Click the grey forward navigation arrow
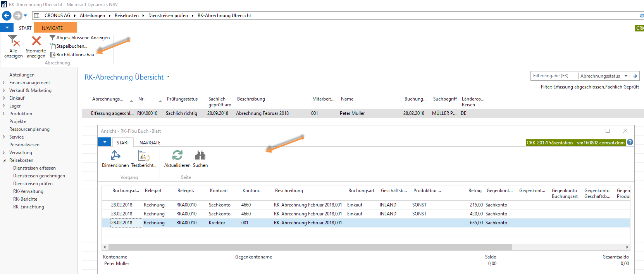Image resolution: width=644 pixels, height=274 pixels. 17,16
